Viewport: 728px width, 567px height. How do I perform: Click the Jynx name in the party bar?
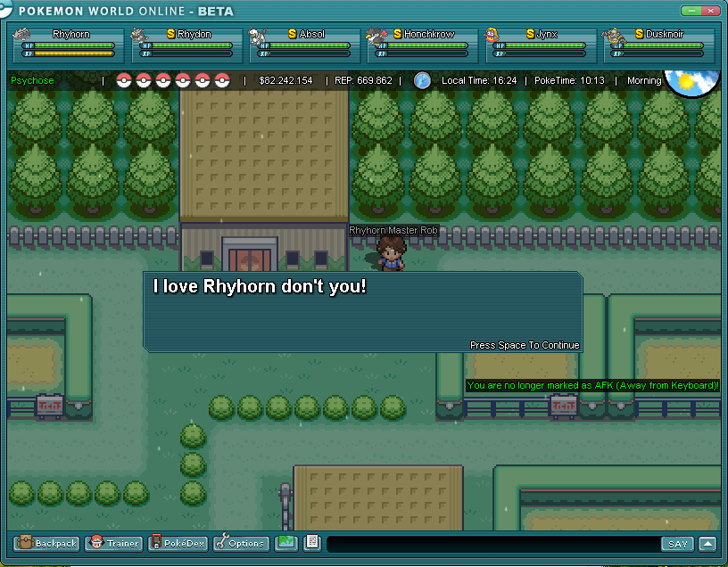pos(547,35)
